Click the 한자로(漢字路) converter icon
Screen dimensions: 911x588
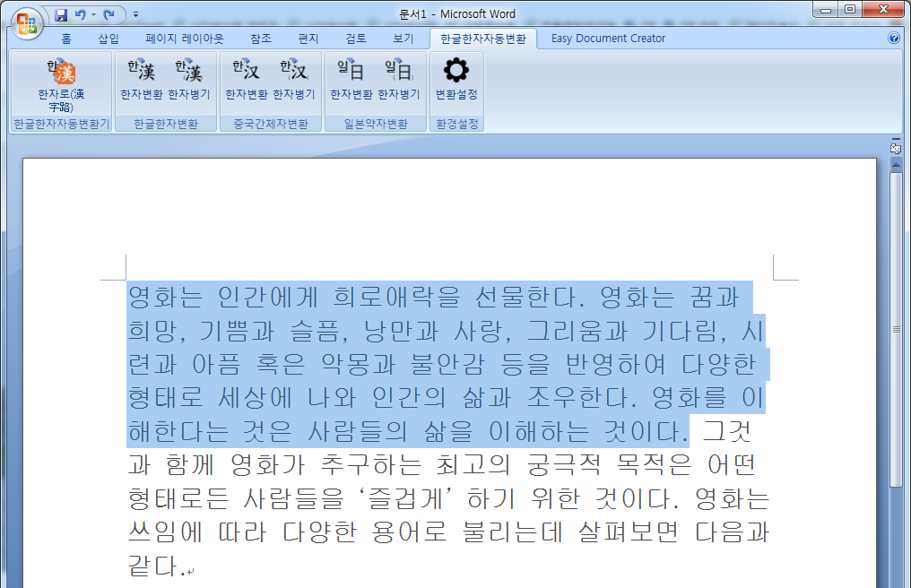click(x=59, y=79)
